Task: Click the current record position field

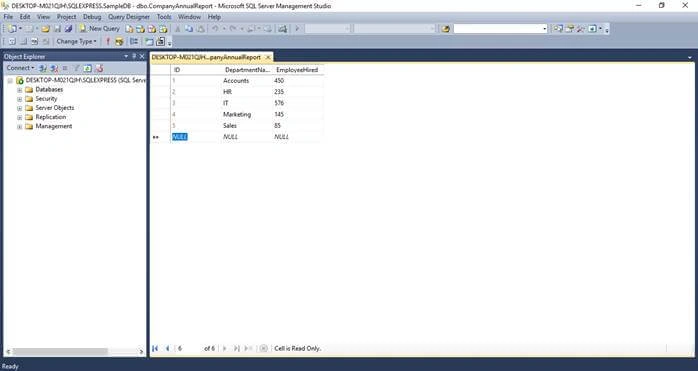Action: [x=188, y=348]
